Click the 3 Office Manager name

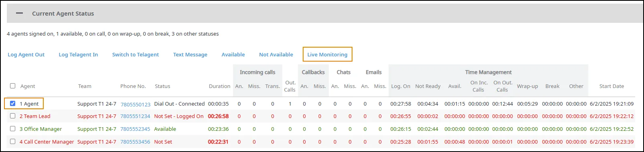coord(41,129)
